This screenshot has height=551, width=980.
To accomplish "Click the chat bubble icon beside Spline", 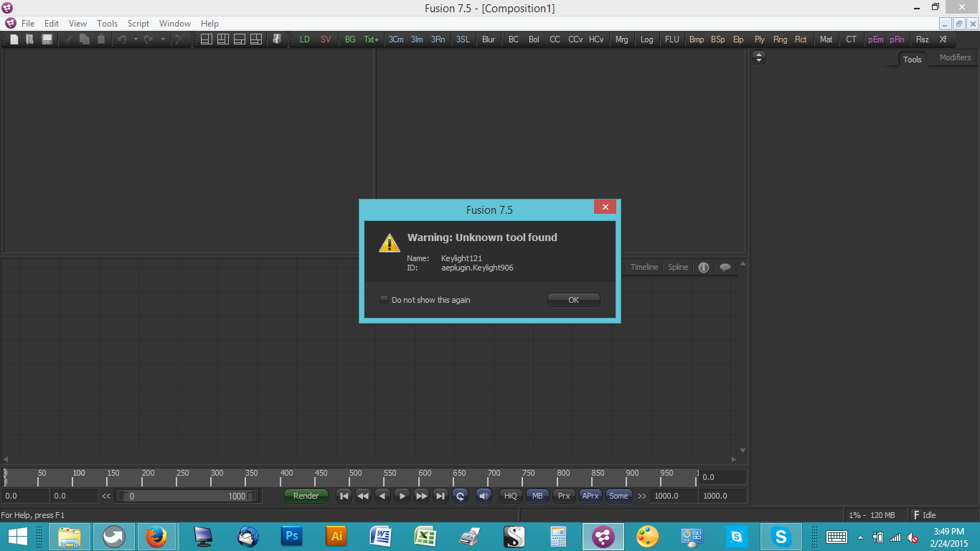I will (x=725, y=268).
